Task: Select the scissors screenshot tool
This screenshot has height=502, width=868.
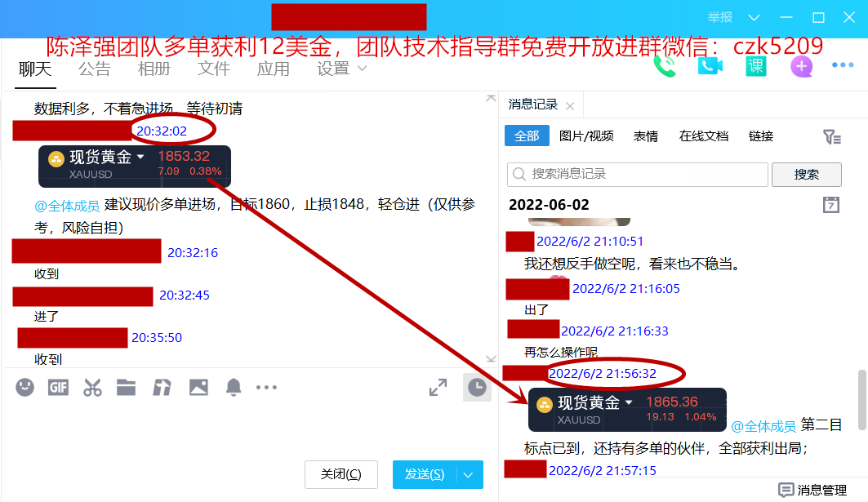Action: (92, 388)
